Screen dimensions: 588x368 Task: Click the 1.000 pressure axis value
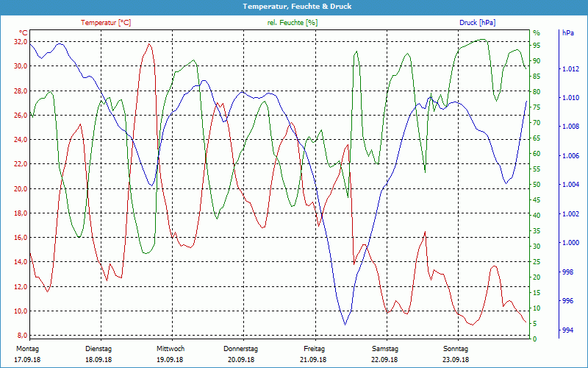click(x=570, y=243)
